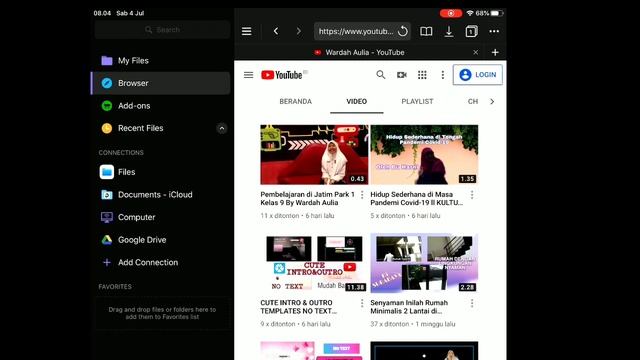Click the YouTube create video camera icon
640x360 pixels.
[x=402, y=75]
